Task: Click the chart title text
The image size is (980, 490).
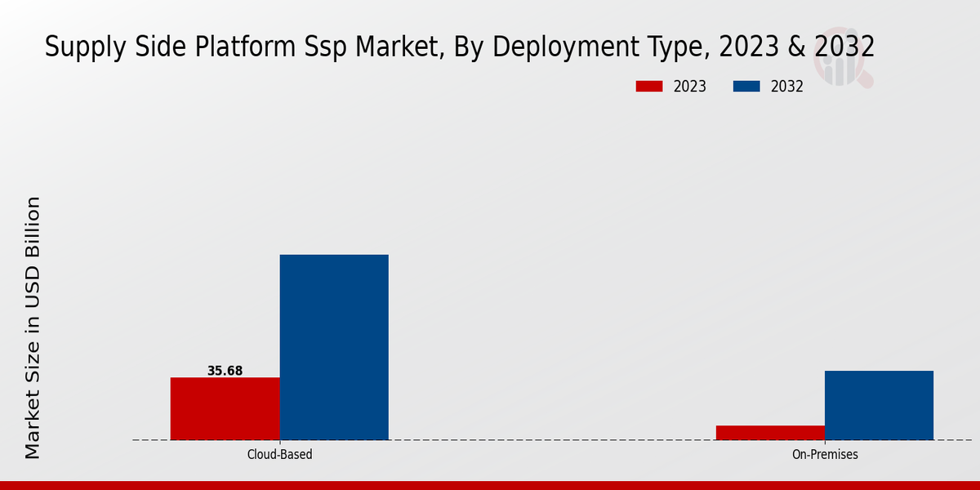Action: (459, 47)
